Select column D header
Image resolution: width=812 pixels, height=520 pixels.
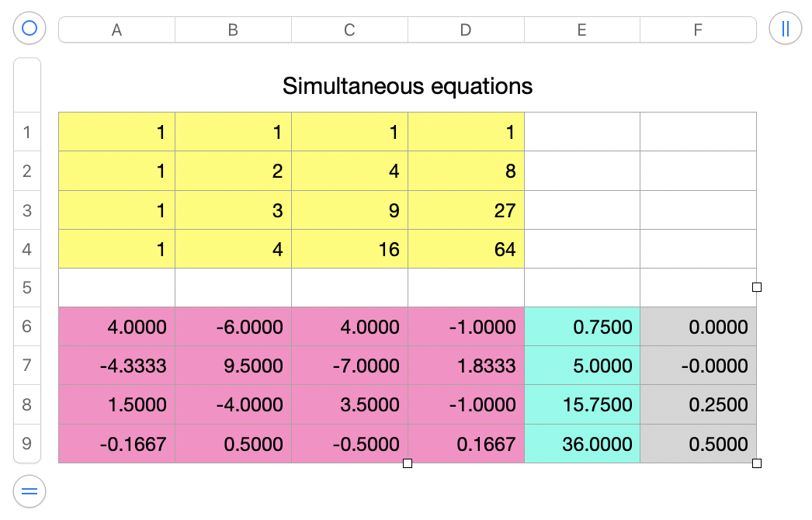pos(466,29)
